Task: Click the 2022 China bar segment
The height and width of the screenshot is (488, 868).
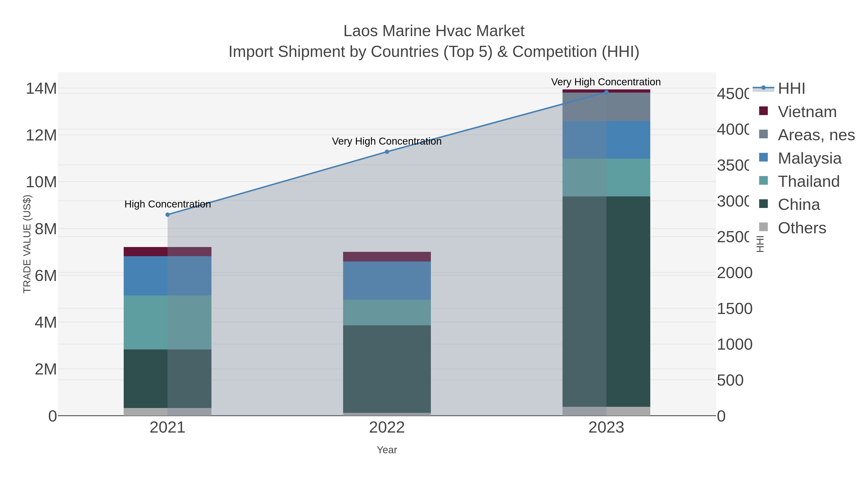Action: pos(387,369)
